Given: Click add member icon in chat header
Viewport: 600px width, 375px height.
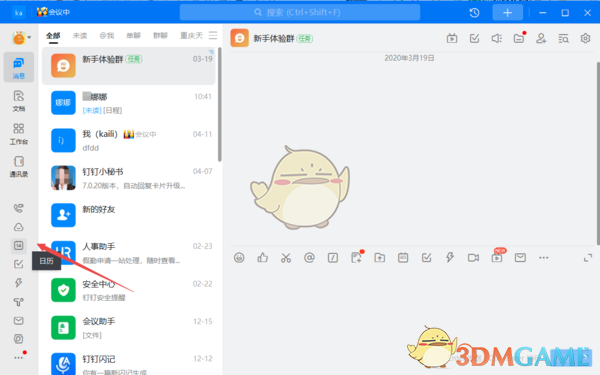Looking at the screenshot, I should (x=541, y=38).
